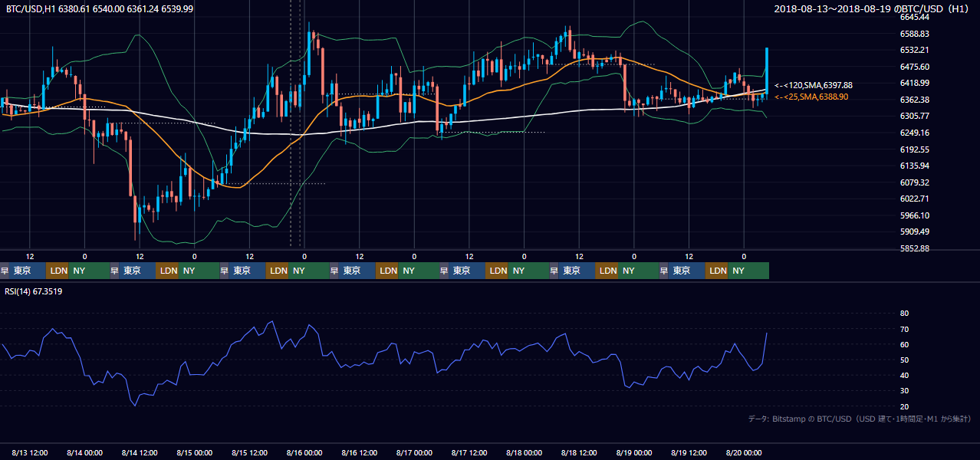The height and width of the screenshot is (460, 980).
Task: Click price axis value 6192.55
Action: pos(915,149)
